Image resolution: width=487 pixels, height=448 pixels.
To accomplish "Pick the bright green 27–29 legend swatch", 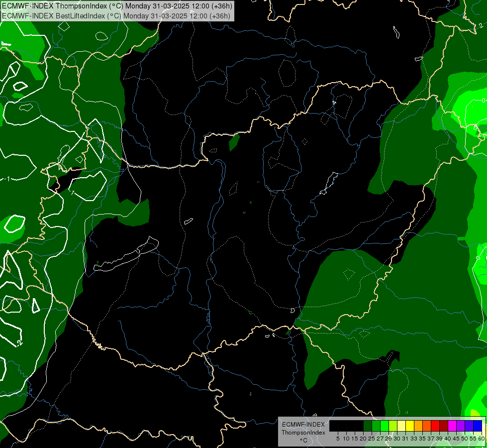I will [x=385, y=426].
